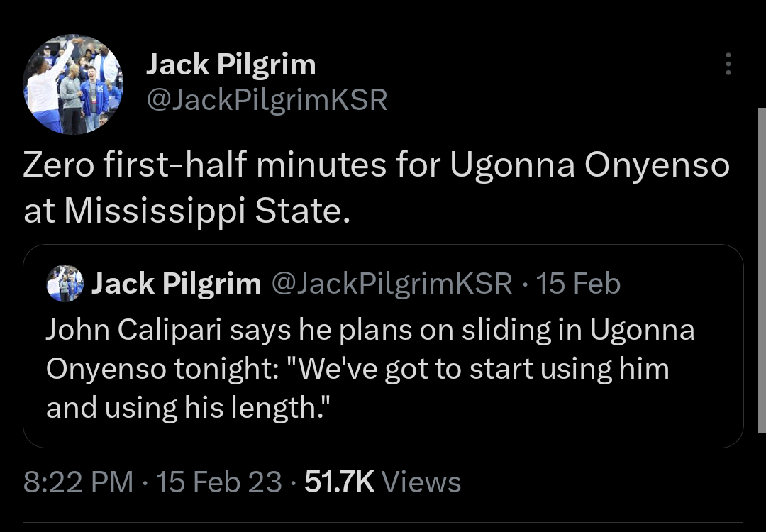Image resolution: width=766 pixels, height=532 pixels.
Task: Click the quoted line "and using his length."
Action: 189,406
